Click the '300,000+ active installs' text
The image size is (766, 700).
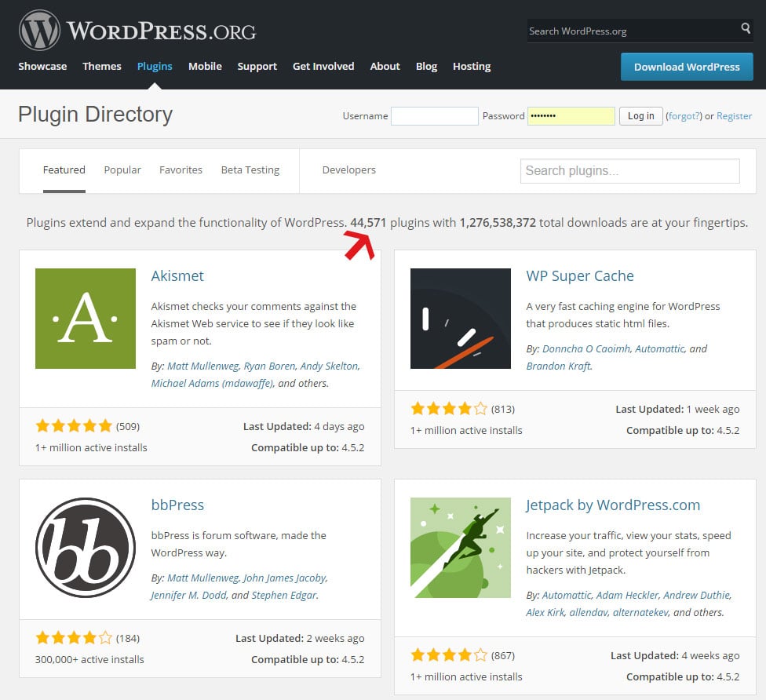(x=90, y=659)
